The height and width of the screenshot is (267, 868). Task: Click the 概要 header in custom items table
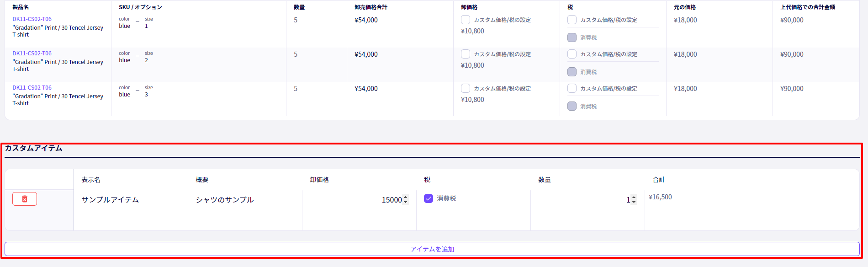202,180
